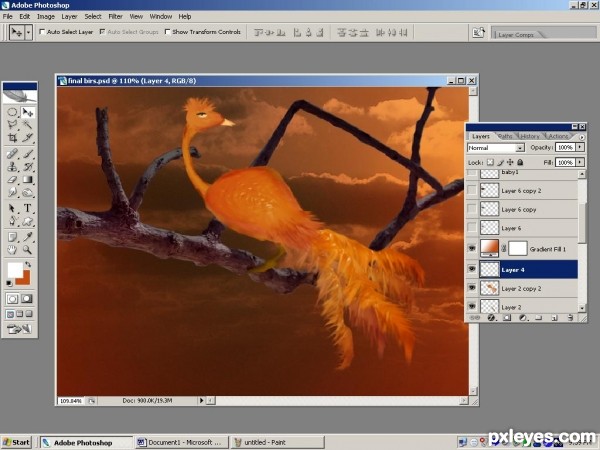Select the Polygonal Lasso tool
This screenshot has width=600, height=450.
tap(12, 125)
